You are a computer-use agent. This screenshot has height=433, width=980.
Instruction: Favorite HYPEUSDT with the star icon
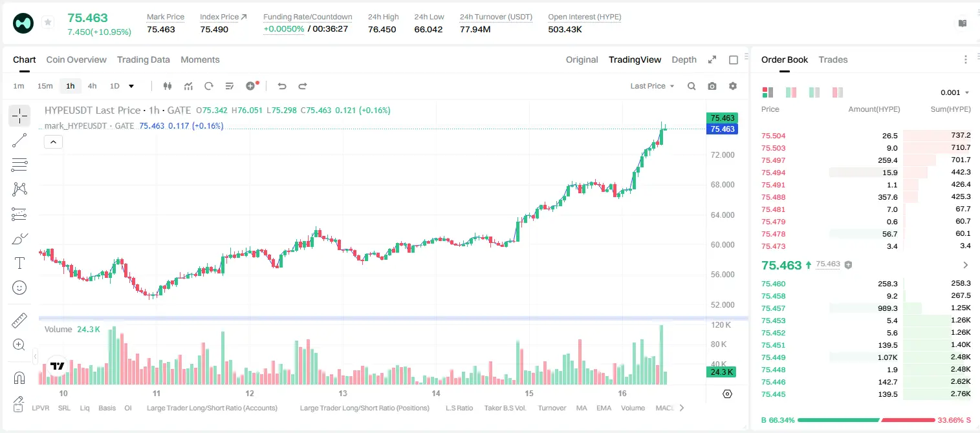[x=48, y=23]
